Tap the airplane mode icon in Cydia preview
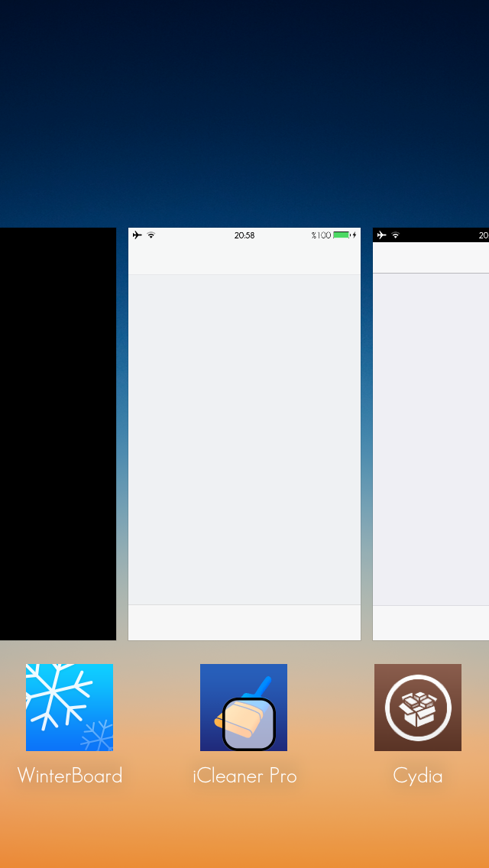489x868 pixels. click(x=381, y=235)
